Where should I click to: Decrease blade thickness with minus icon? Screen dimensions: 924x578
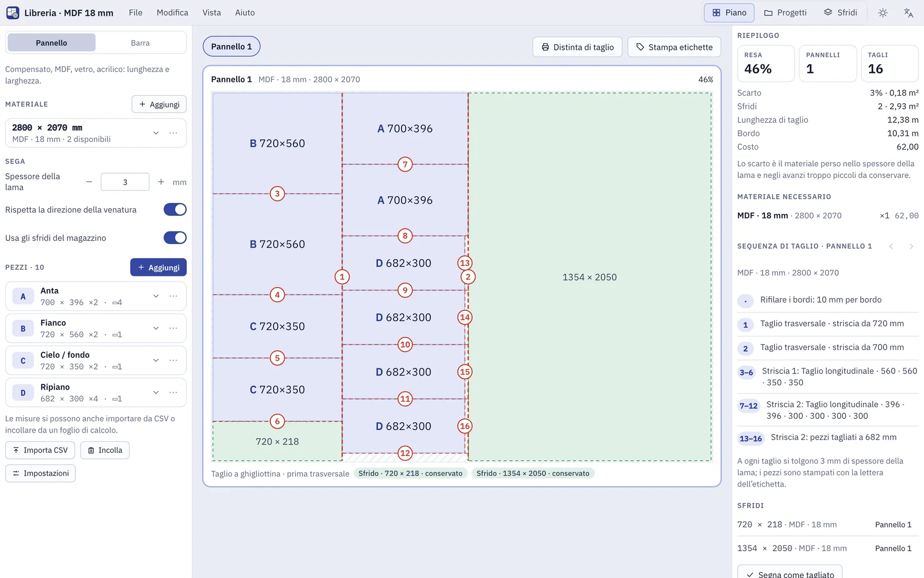click(89, 182)
